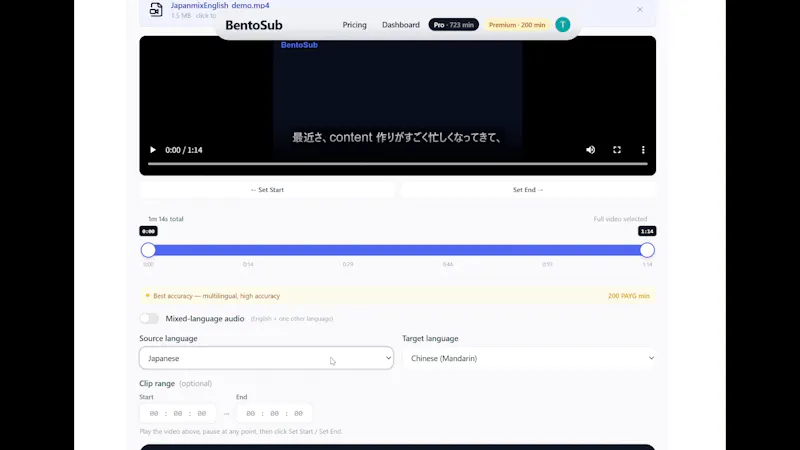Click the Premium 200 min badge
800x450 pixels.
point(517,24)
